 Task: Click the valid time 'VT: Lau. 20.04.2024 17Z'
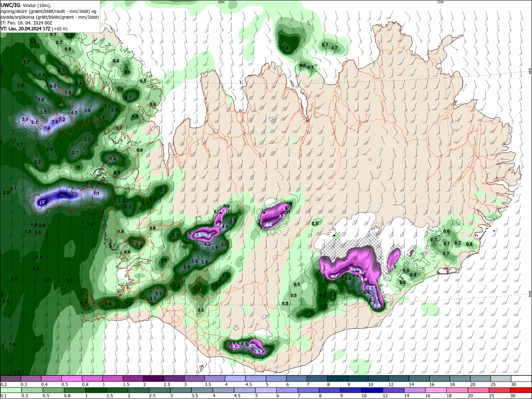tap(26, 29)
